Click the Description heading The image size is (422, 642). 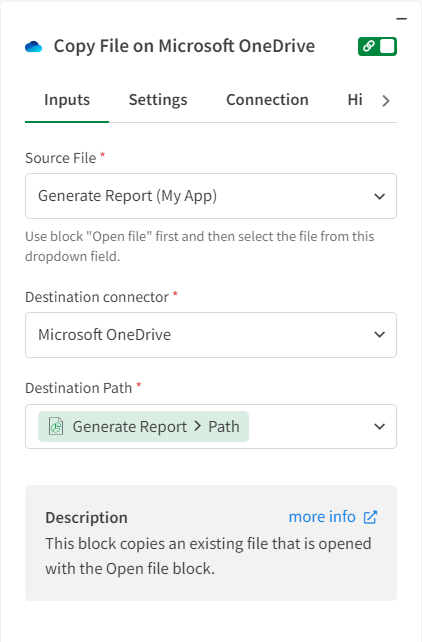click(x=86, y=518)
